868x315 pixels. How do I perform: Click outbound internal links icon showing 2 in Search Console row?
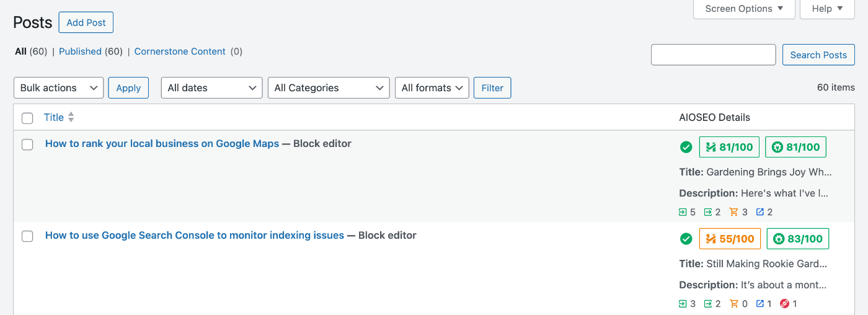[708, 304]
